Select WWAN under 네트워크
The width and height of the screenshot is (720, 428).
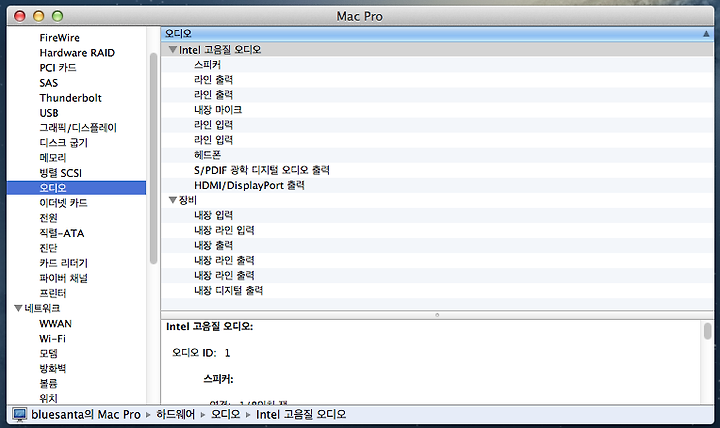(x=56, y=324)
